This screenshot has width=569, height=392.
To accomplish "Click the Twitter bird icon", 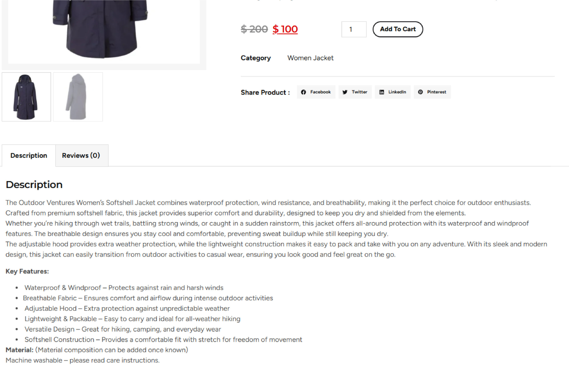I will 345,92.
